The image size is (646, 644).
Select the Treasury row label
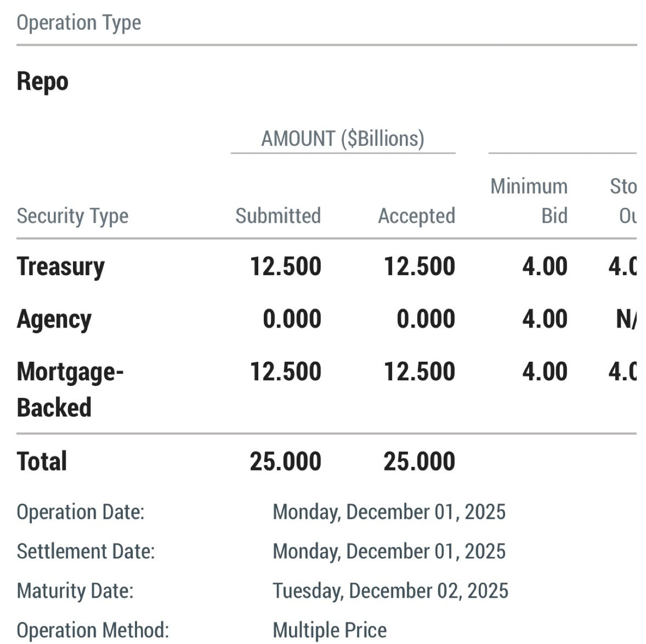point(60,266)
